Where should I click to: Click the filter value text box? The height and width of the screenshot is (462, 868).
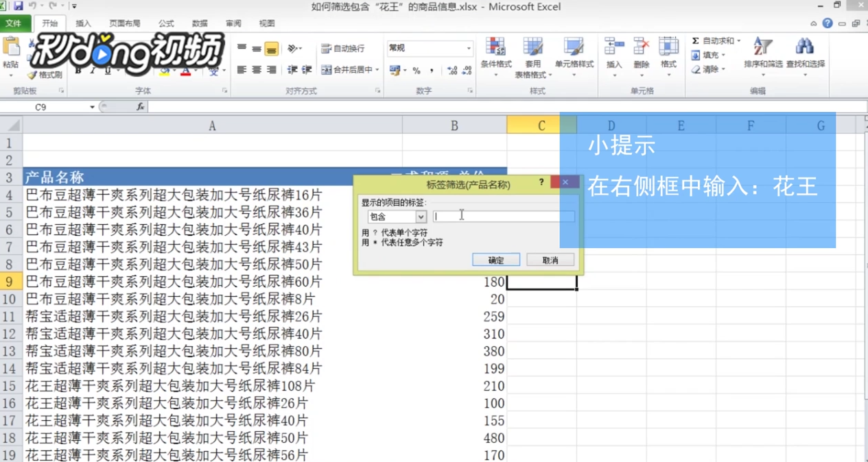pyautogui.click(x=504, y=217)
